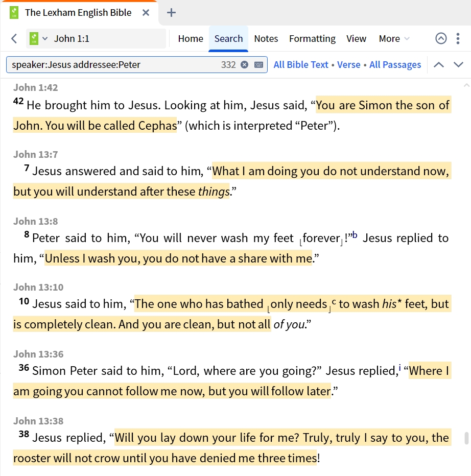Close The Lexham English Bible tab
This screenshot has height=476, width=471.
[146, 13]
